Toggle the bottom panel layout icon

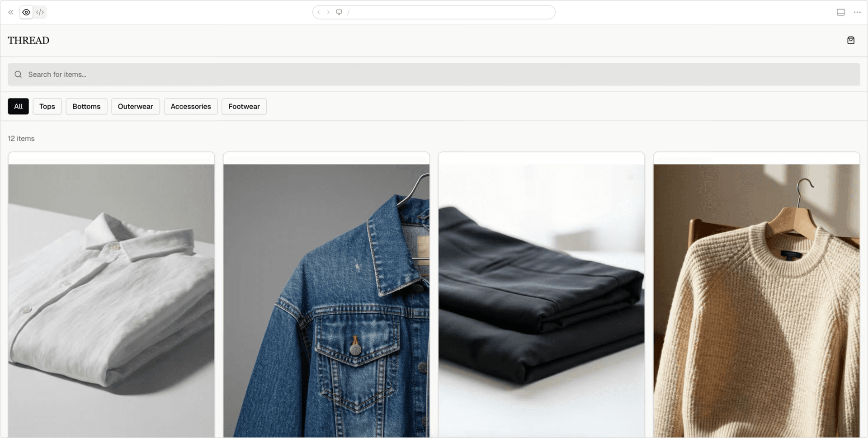(x=840, y=12)
